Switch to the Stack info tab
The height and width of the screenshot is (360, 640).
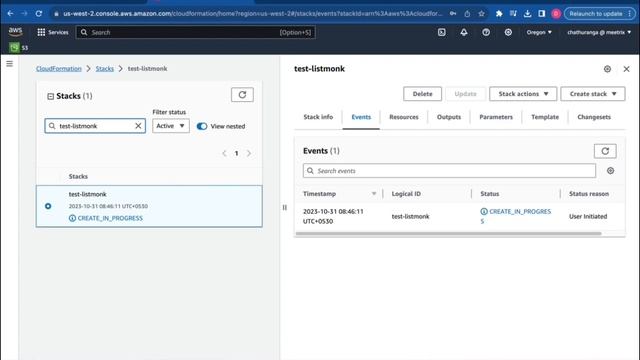coord(318,117)
